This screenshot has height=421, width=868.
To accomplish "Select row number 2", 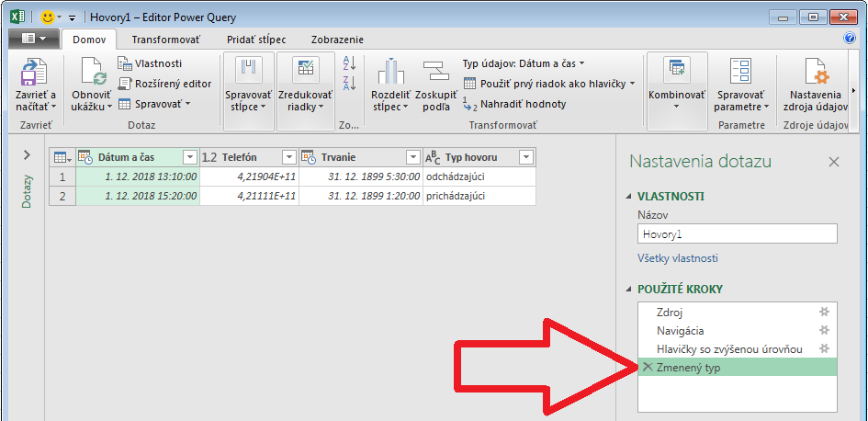I will tap(62, 196).
